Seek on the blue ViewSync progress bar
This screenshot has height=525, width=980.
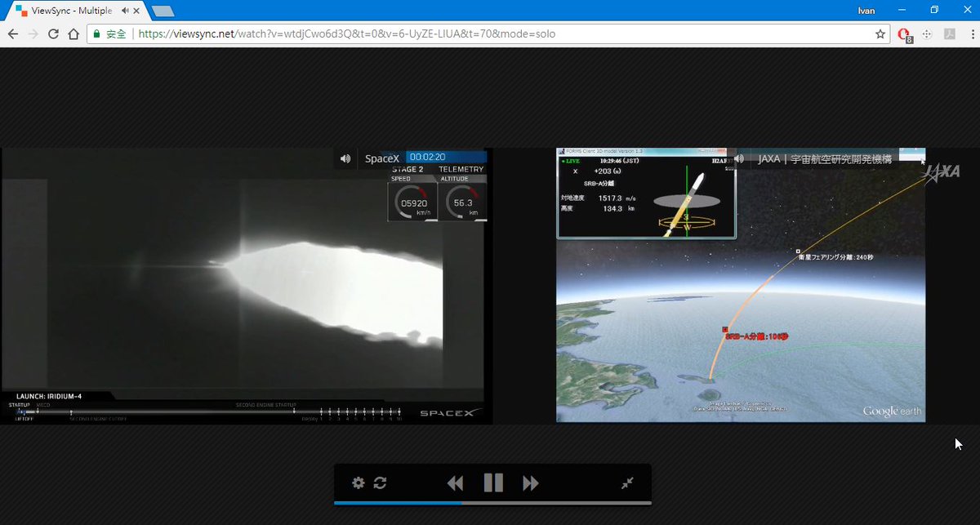pos(492,503)
